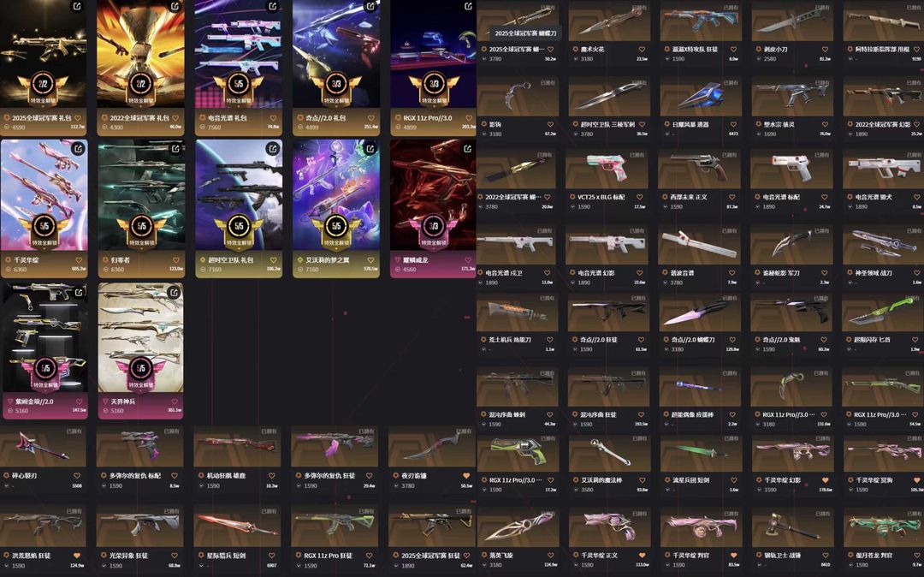The width and height of the screenshot is (924, 577).
Task: Click share icon on 超时空卫队 礼包 card
Action: tap(273, 148)
